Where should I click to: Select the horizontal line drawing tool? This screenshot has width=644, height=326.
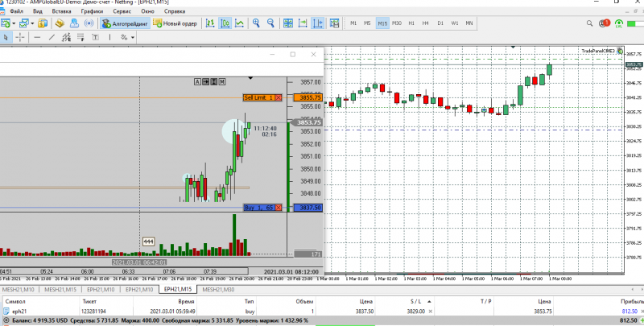click(x=37, y=37)
